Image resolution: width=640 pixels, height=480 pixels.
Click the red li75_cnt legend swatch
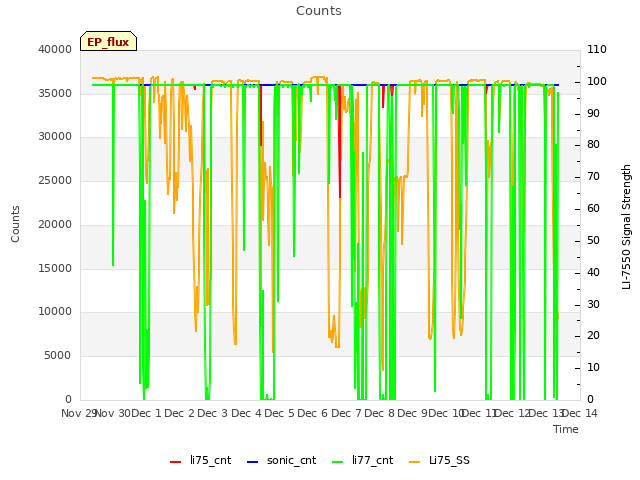176,462
